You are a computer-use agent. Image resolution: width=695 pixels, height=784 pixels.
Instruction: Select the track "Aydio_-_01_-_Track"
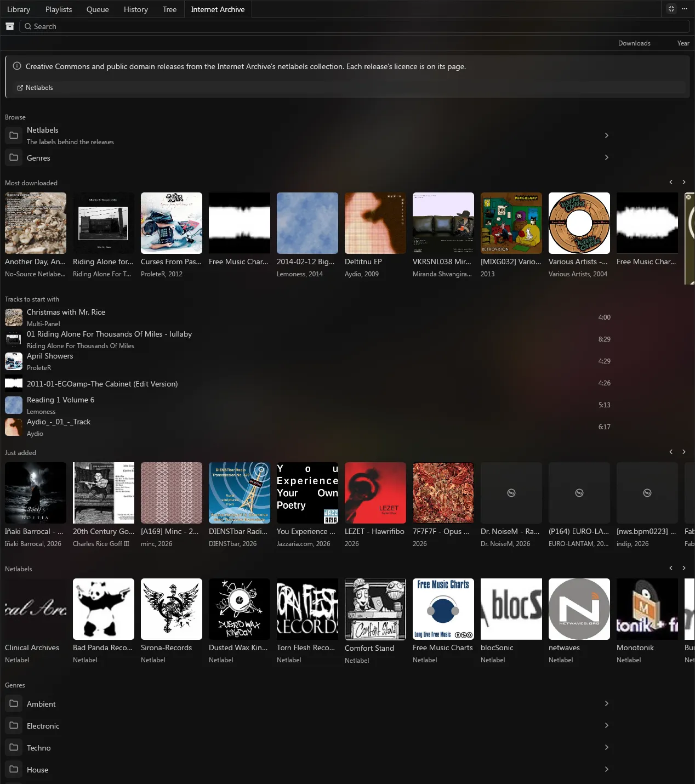point(308,427)
